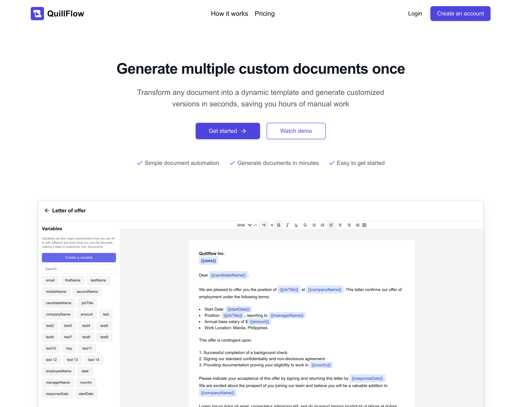Click the 'Quillflow Inc.' heading text
This screenshot has height=407, width=532.
pos(212,253)
